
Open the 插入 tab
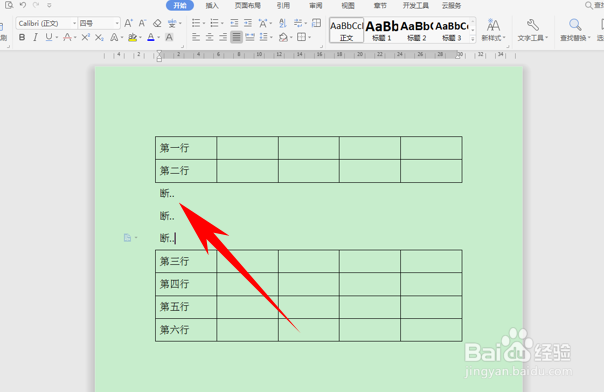[212, 5]
